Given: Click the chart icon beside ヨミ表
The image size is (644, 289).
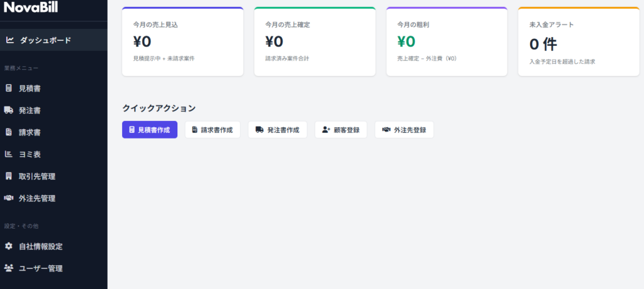Looking at the screenshot, I should (x=9, y=154).
